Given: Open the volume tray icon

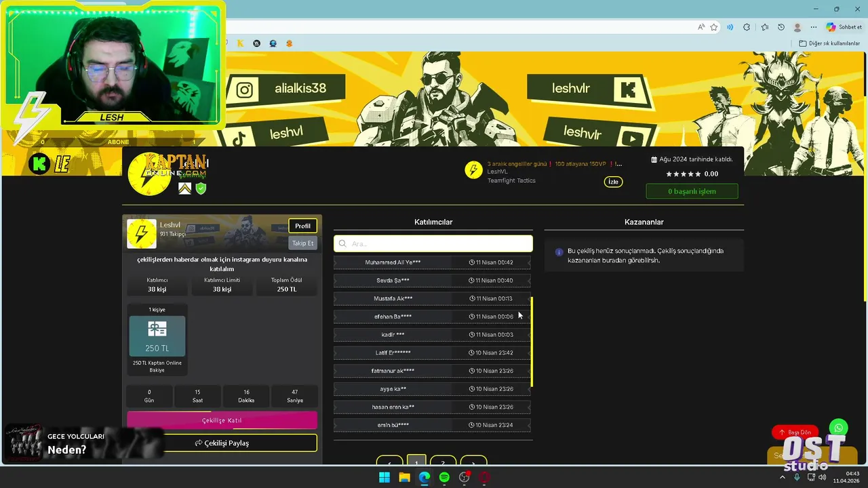Looking at the screenshot, I should pyautogui.click(x=823, y=477).
